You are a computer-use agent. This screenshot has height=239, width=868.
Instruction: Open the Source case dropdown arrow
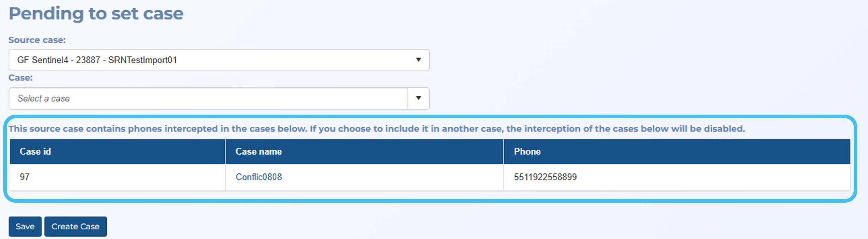coord(418,60)
